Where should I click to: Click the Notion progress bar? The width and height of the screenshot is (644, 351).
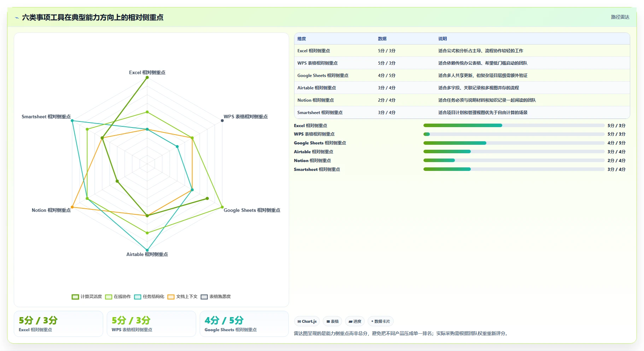click(514, 160)
